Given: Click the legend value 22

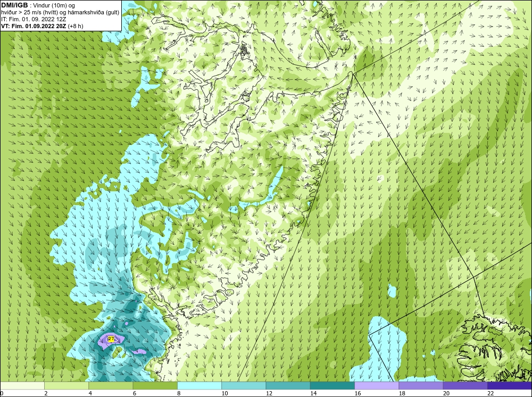Looking at the screenshot, I should pos(491,393).
